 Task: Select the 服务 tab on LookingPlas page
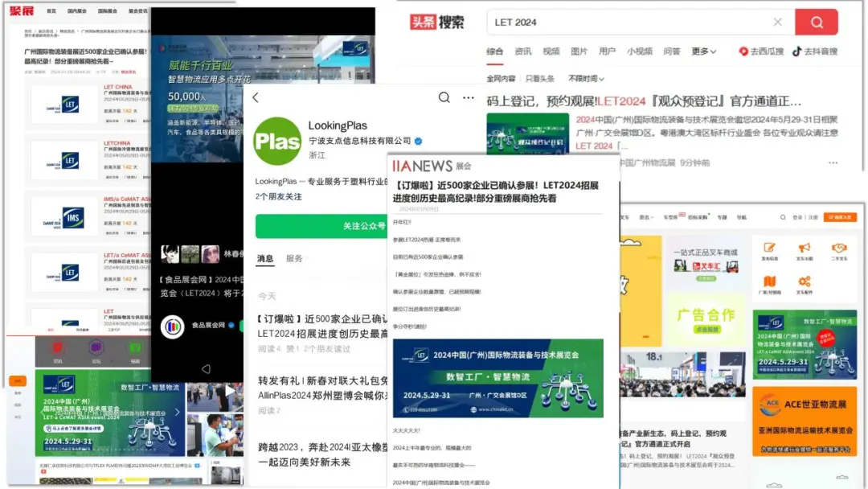294,259
